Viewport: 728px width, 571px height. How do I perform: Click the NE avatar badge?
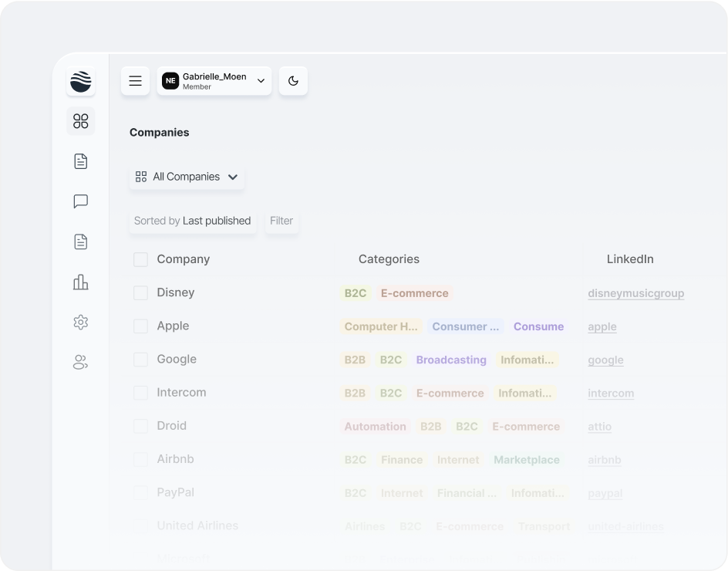[x=170, y=81]
